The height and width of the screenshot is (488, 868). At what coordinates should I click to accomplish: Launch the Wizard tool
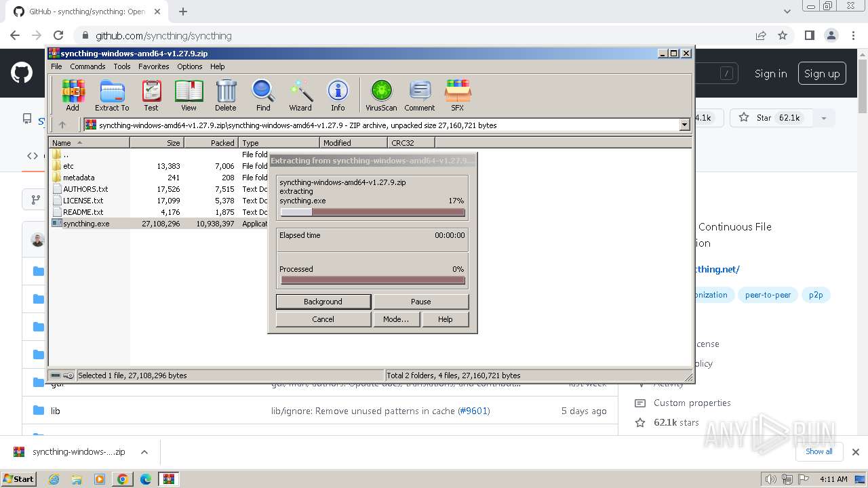coord(300,95)
